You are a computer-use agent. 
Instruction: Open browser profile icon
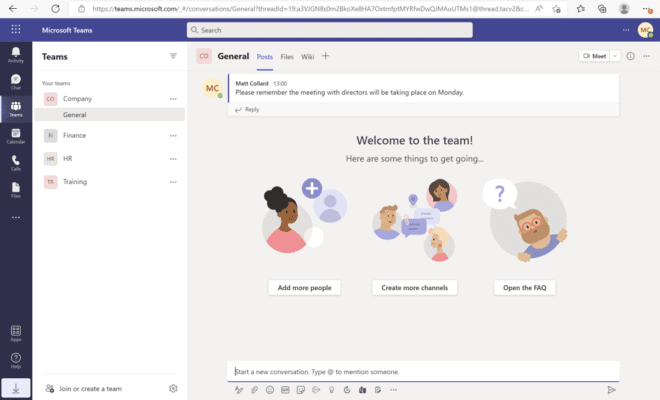click(x=624, y=8)
